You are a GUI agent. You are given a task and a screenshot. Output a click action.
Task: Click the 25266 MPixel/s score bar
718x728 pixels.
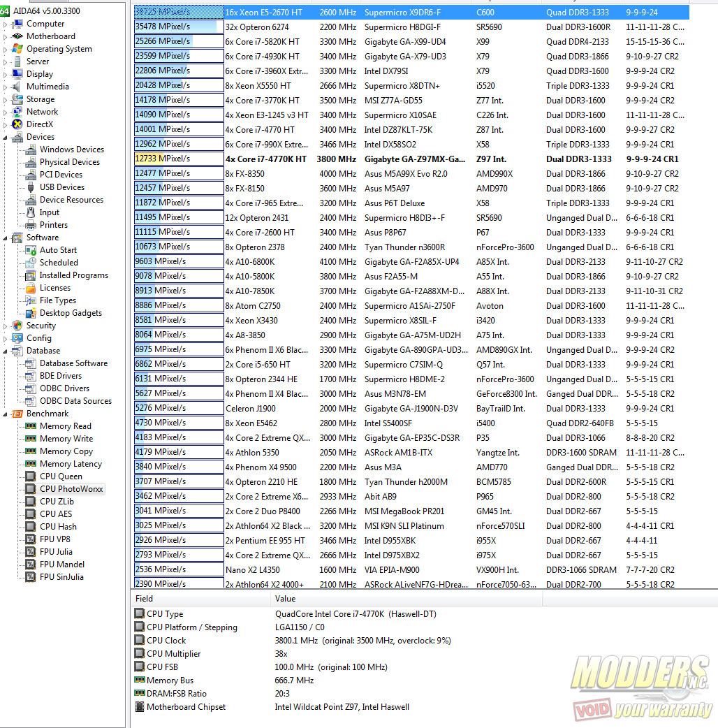tap(179, 41)
